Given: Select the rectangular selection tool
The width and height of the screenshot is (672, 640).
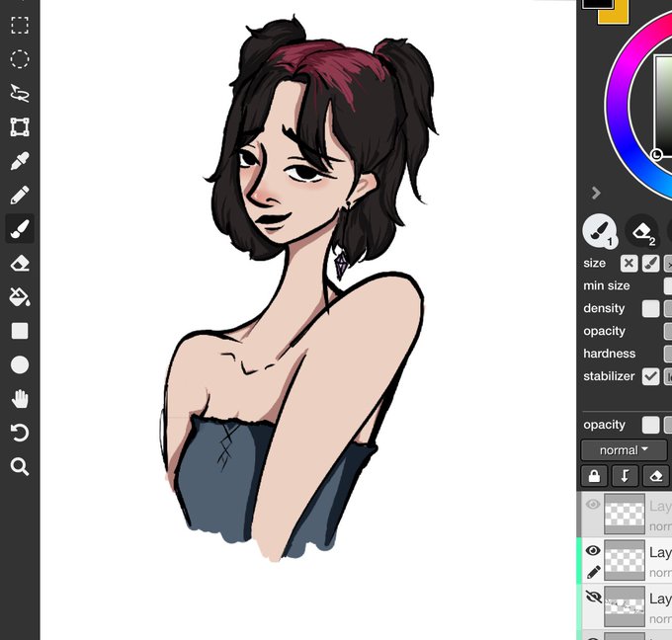Looking at the screenshot, I should (x=20, y=26).
